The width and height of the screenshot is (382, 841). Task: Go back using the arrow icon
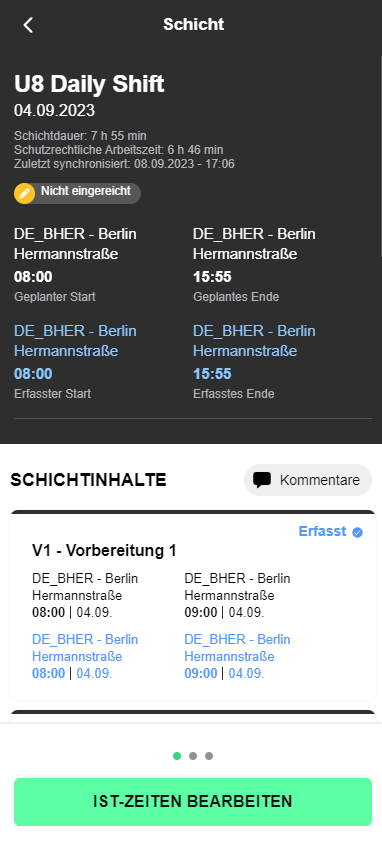tap(28, 25)
